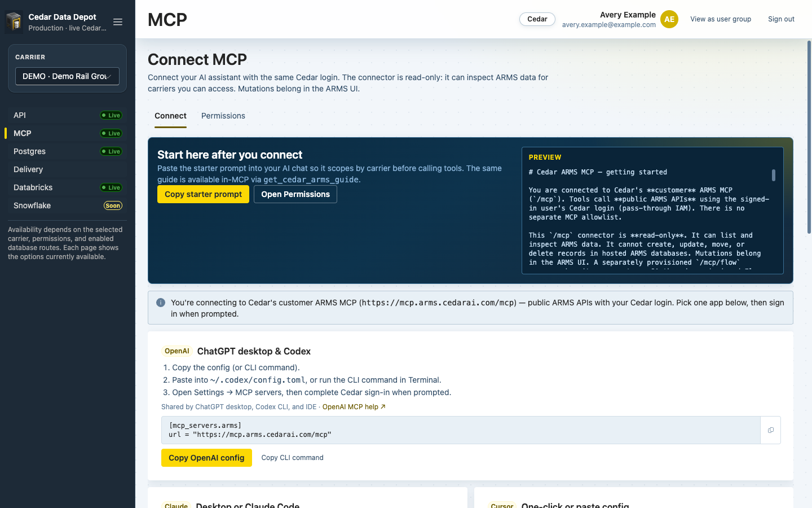
Task: Click Copy OpenAI config button
Action: pyautogui.click(x=206, y=458)
